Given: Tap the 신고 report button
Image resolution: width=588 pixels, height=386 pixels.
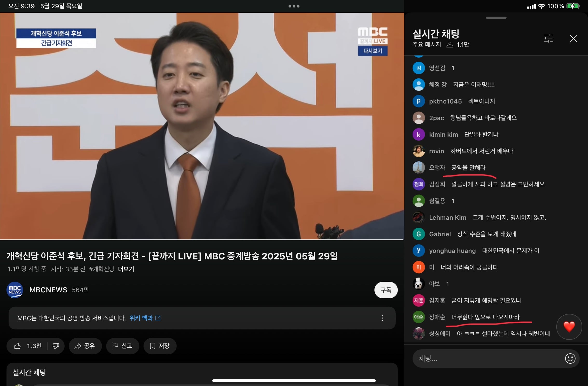Looking at the screenshot, I should pos(122,346).
